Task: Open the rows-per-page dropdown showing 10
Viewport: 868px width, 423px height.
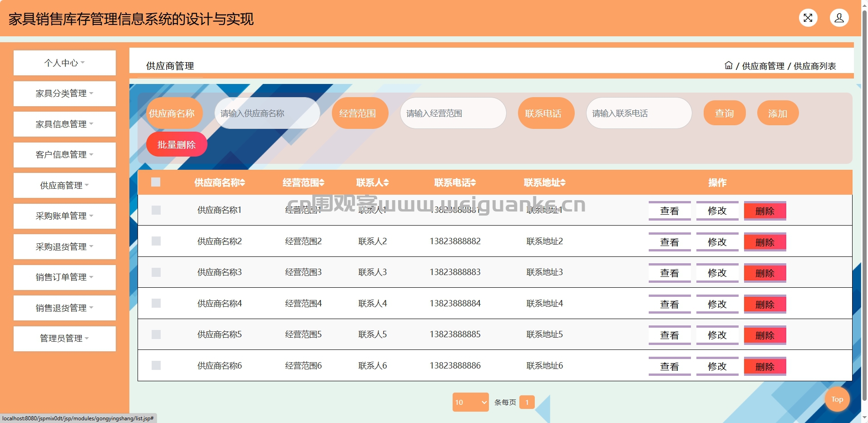Action: point(471,402)
